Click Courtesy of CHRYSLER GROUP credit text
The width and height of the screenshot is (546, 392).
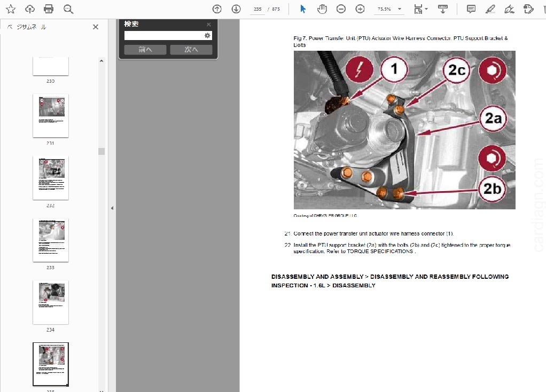[325, 216]
